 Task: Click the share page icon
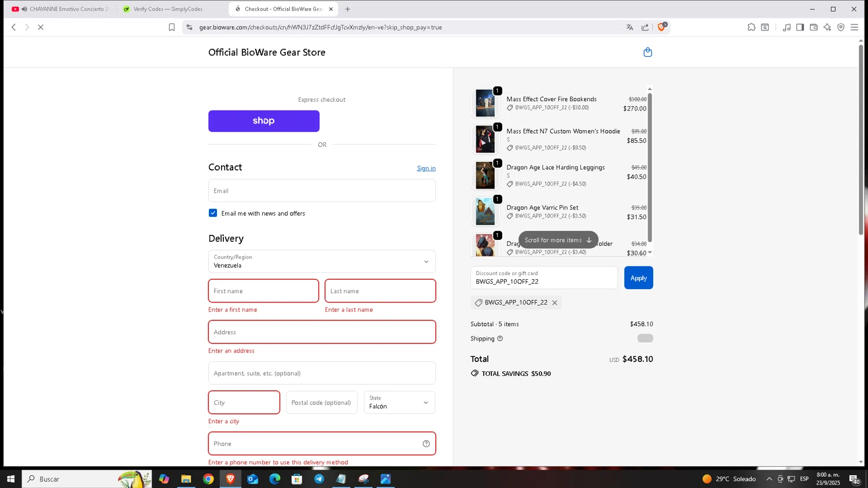tap(645, 27)
